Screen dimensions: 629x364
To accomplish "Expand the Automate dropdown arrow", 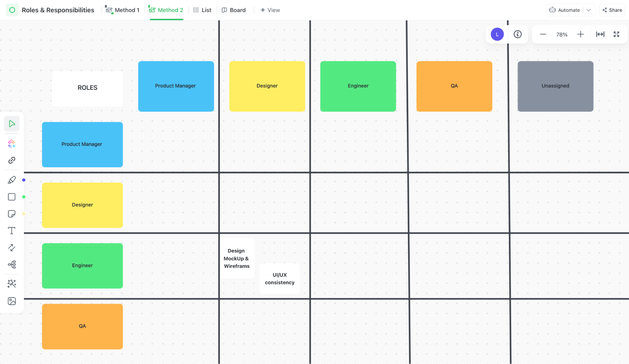I will [x=588, y=10].
